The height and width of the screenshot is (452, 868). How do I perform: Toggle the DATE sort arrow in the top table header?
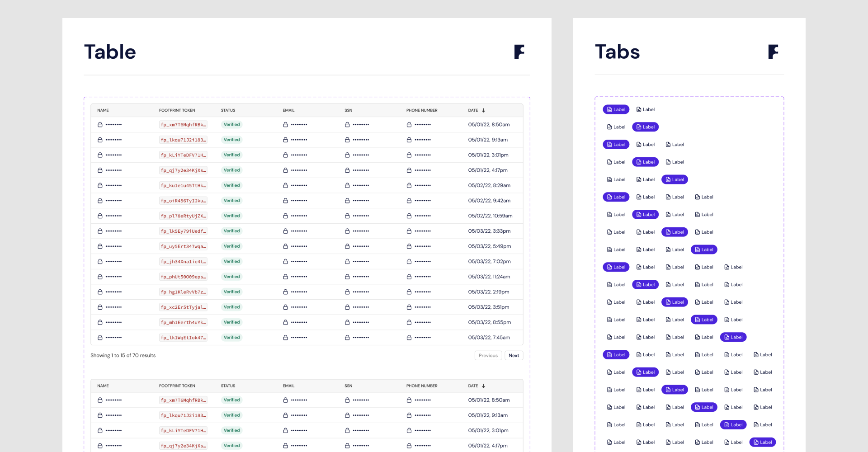pyautogui.click(x=483, y=110)
